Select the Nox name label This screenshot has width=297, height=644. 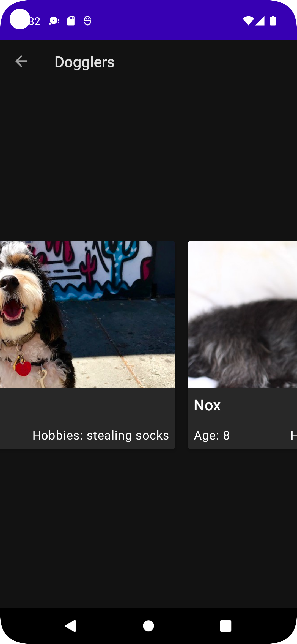point(207,405)
